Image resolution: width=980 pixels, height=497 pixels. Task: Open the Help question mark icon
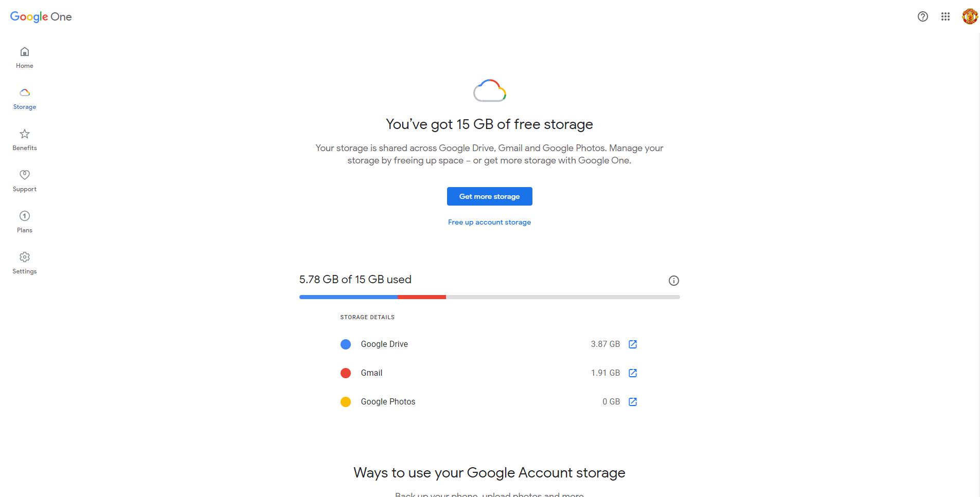coord(923,16)
